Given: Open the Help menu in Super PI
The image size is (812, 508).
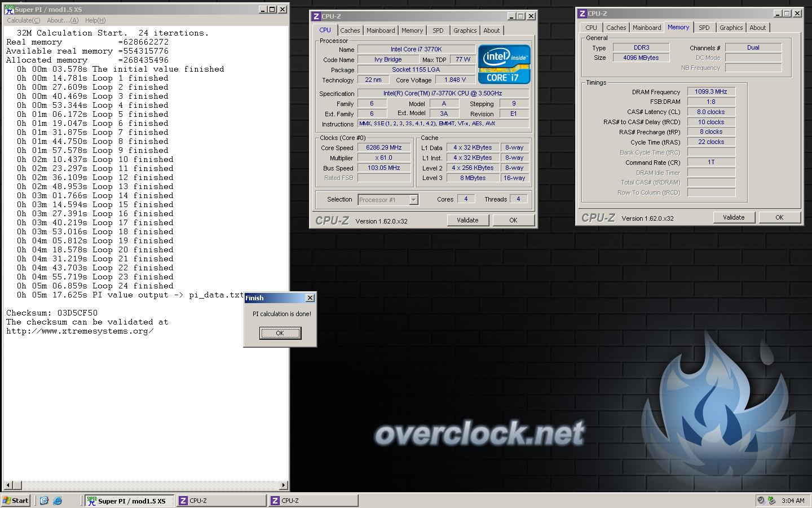Looking at the screenshot, I should [95, 20].
